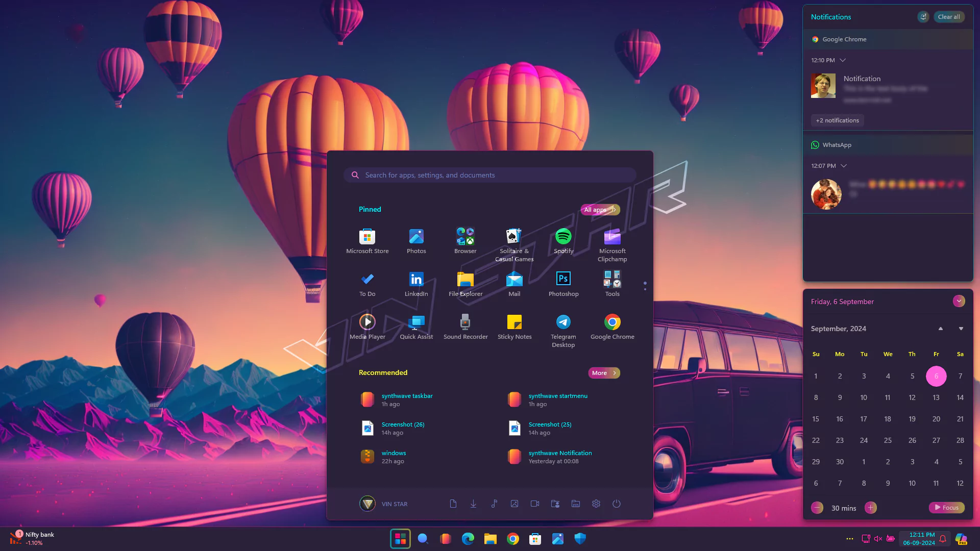Expand the 12:07 PM WhatsApp message
This screenshot has height=551, width=980.
[x=844, y=166]
